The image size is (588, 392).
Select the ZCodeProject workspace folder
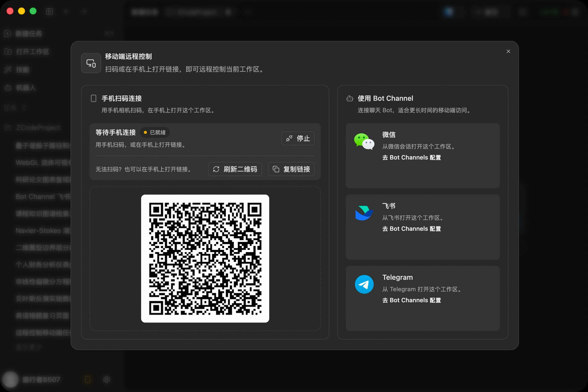38,127
